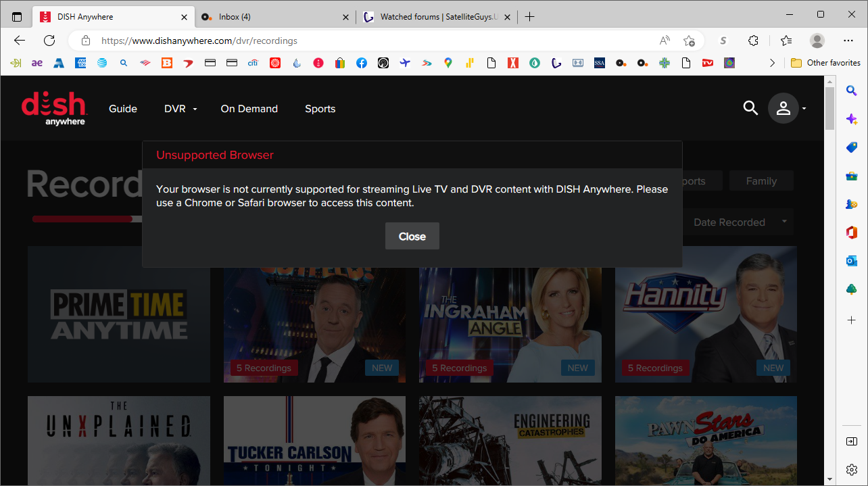Open the Other favorites folder
Viewport: 868px width, 486px height.
(x=825, y=63)
